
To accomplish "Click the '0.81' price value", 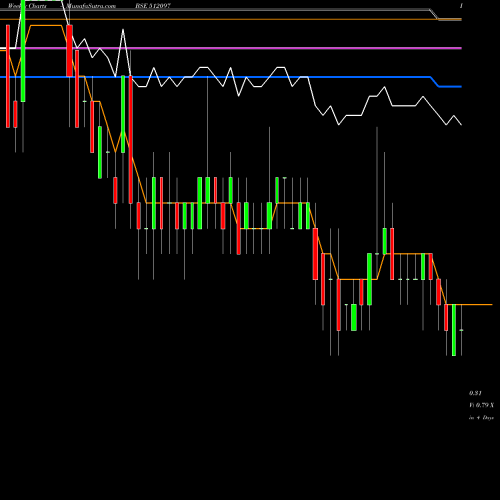I will click(x=475, y=393).
